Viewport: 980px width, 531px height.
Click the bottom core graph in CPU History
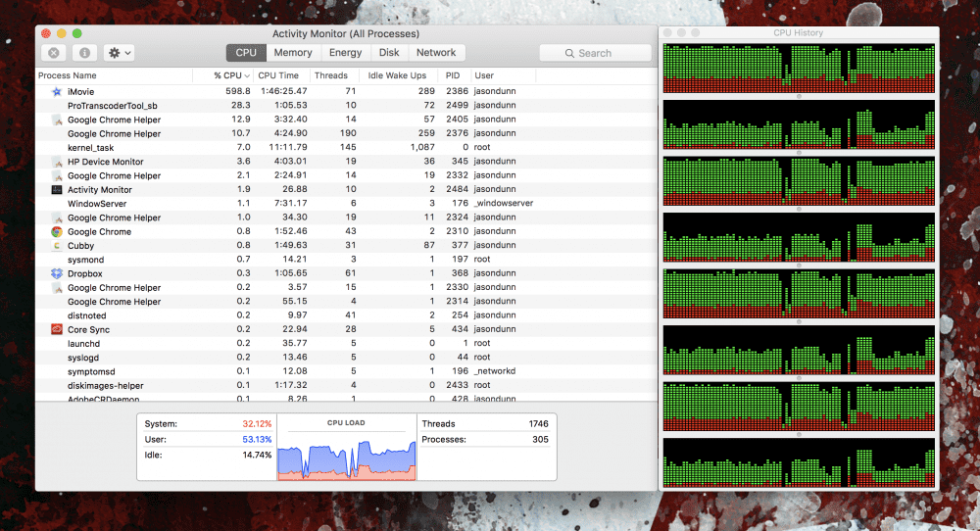pyautogui.click(x=799, y=462)
